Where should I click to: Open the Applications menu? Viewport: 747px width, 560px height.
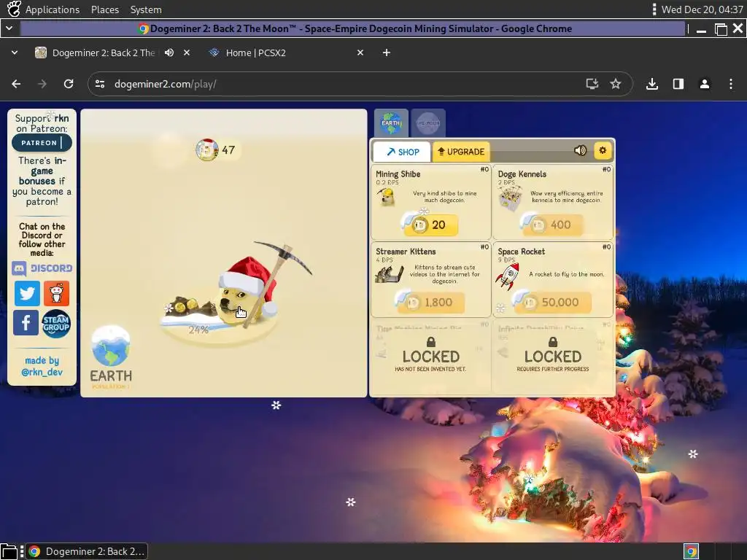[x=53, y=9]
